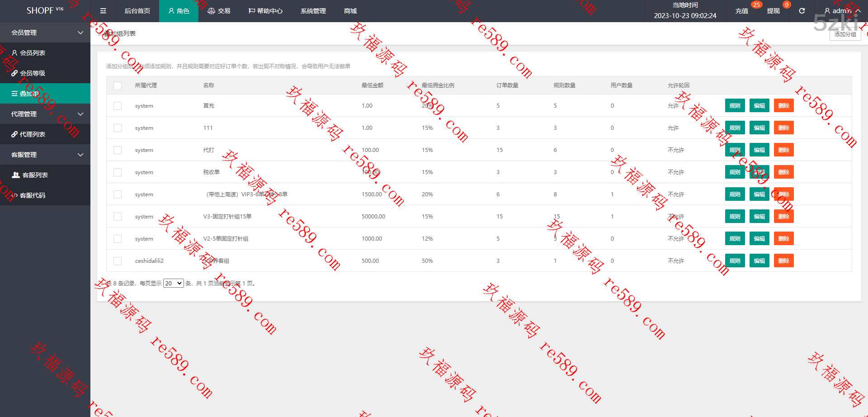This screenshot has height=417, width=868.
Task: Open the per-page records dropdown showing 20
Action: (x=173, y=284)
